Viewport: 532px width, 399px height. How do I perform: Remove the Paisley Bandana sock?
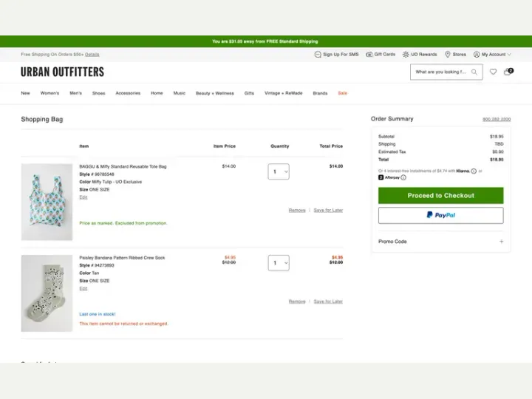(x=297, y=301)
